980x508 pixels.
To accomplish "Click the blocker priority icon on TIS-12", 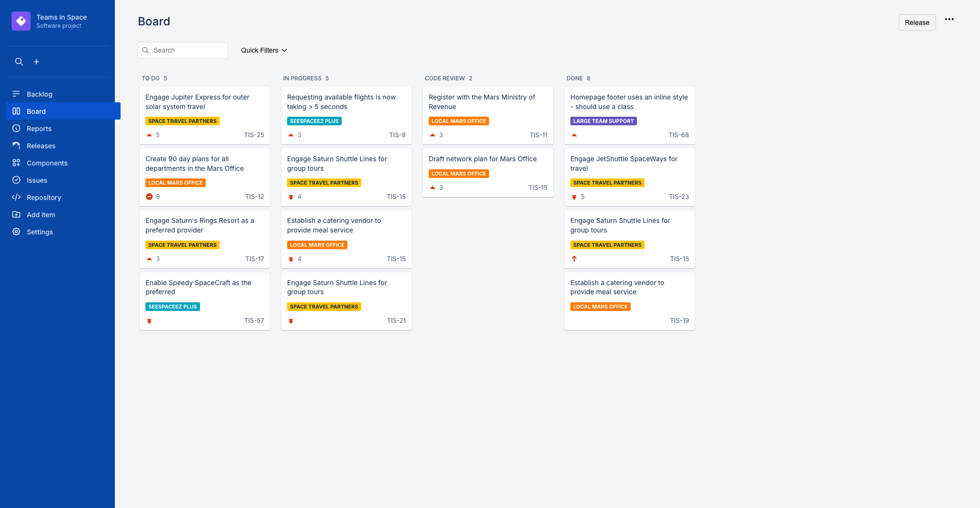I will tap(149, 197).
